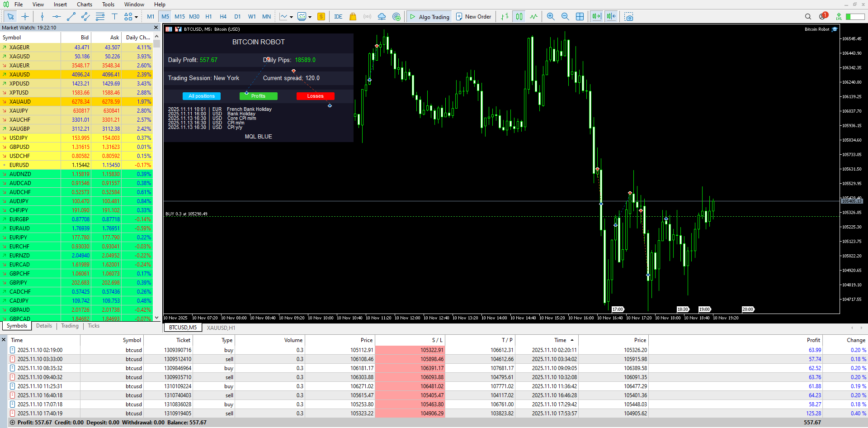
Task: Open the search magnifier
Action: pyautogui.click(x=808, y=17)
